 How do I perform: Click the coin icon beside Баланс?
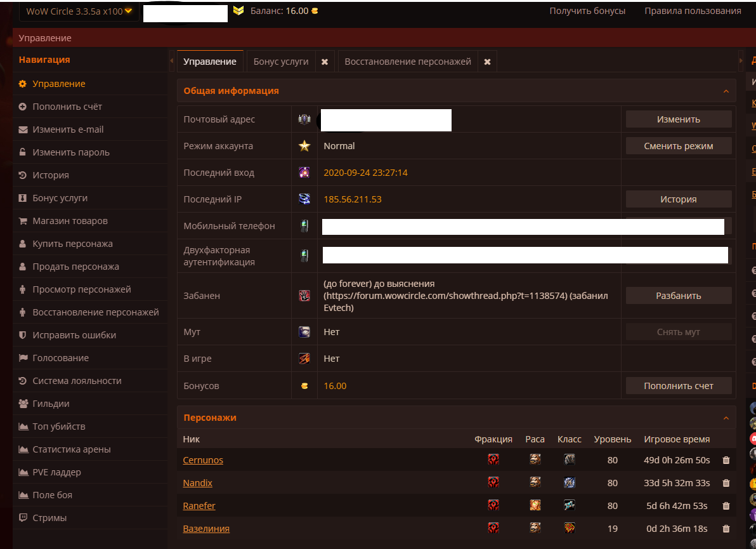tap(315, 11)
